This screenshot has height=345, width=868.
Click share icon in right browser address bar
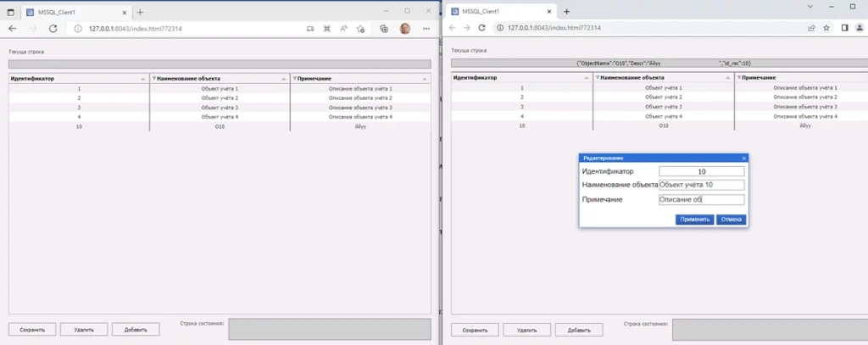811,28
